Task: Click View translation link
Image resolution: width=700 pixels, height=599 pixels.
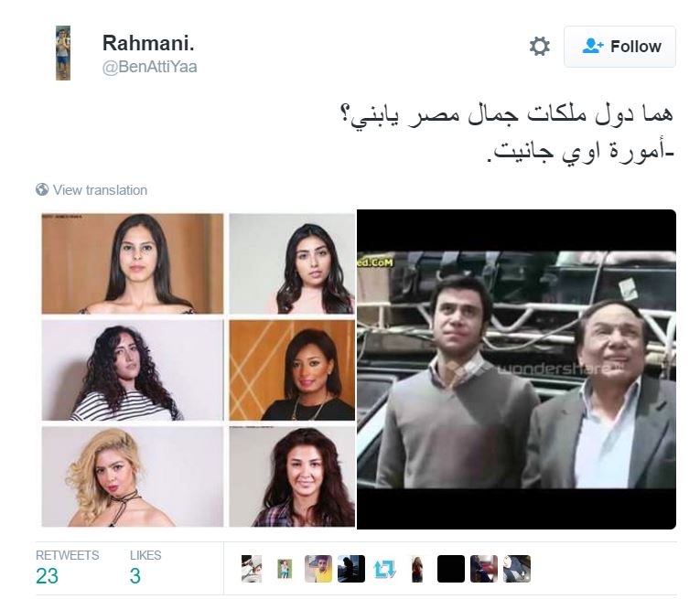Action: pos(100,190)
